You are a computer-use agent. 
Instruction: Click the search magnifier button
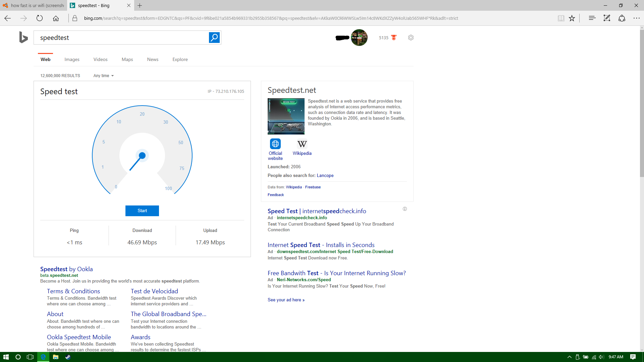pyautogui.click(x=214, y=38)
